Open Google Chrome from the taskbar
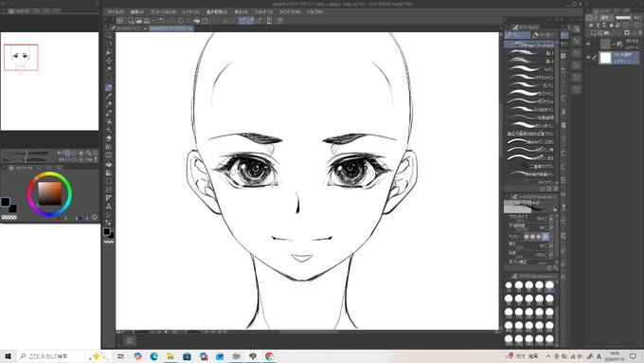The width and height of the screenshot is (644, 363). [269, 356]
